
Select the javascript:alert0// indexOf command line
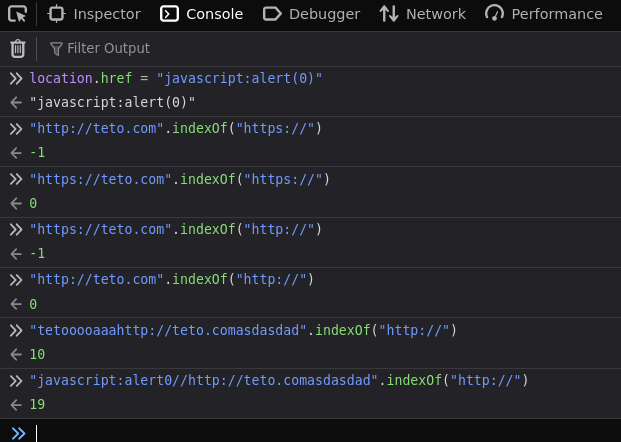pos(279,380)
